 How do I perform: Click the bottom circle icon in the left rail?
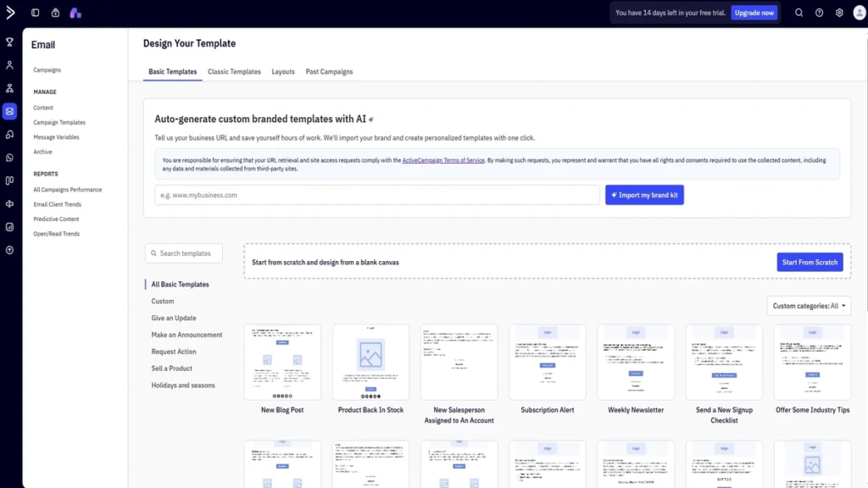(9, 250)
